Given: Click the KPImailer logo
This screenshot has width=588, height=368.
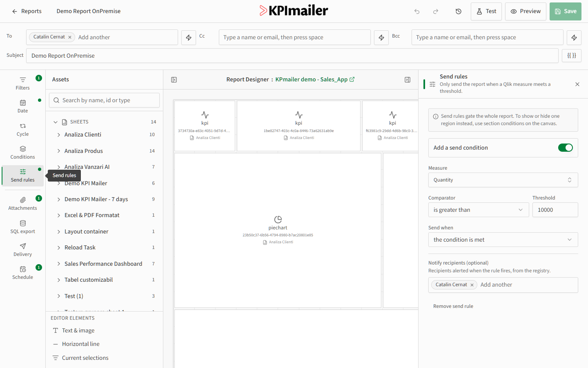Looking at the screenshot, I should [294, 11].
